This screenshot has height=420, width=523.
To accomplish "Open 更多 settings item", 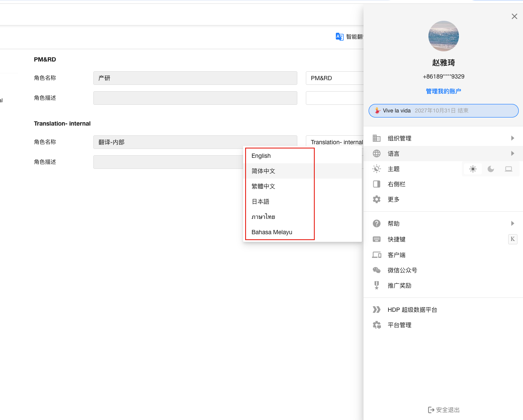I will [x=443, y=199].
